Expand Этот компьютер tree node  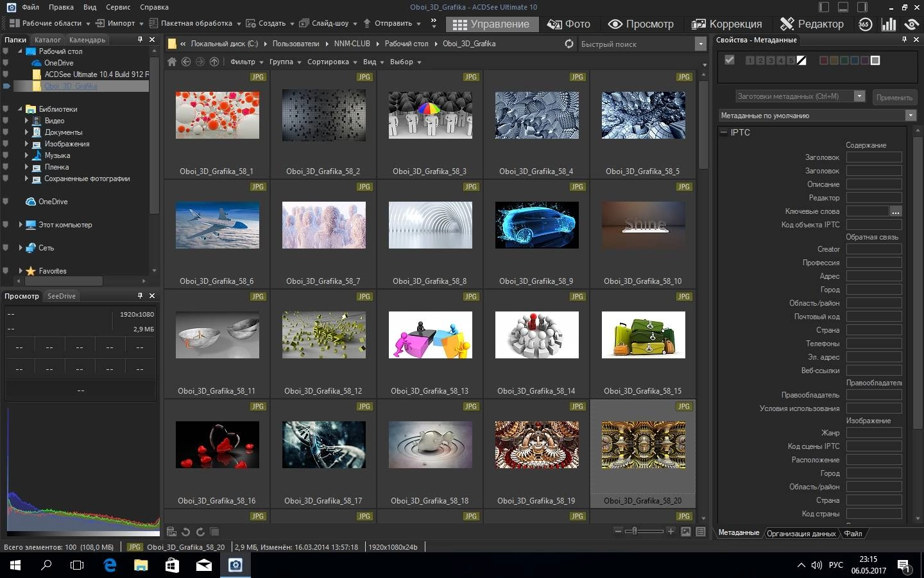(x=21, y=225)
